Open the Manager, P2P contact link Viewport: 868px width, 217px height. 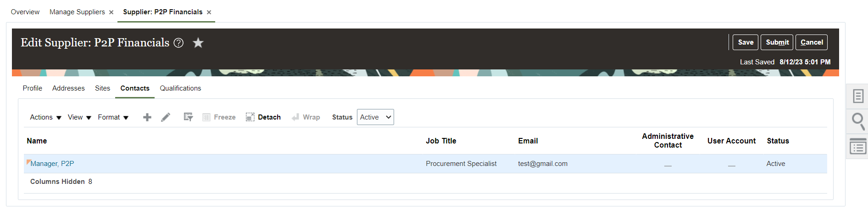[x=52, y=164]
